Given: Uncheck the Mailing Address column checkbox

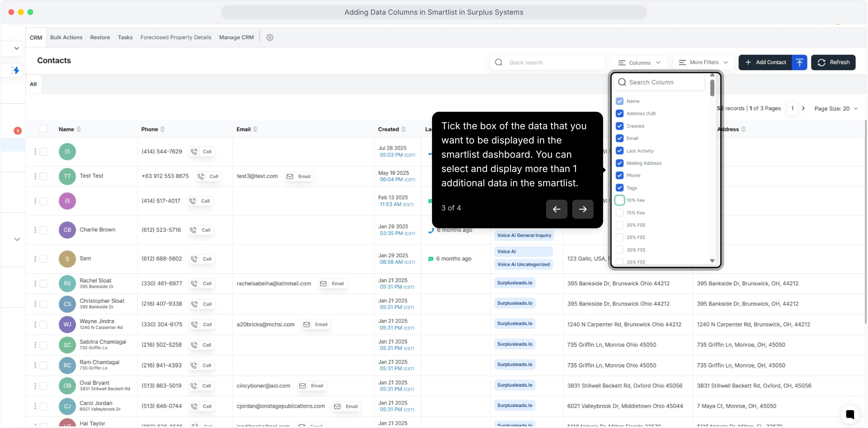Looking at the screenshot, I should [x=619, y=163].
